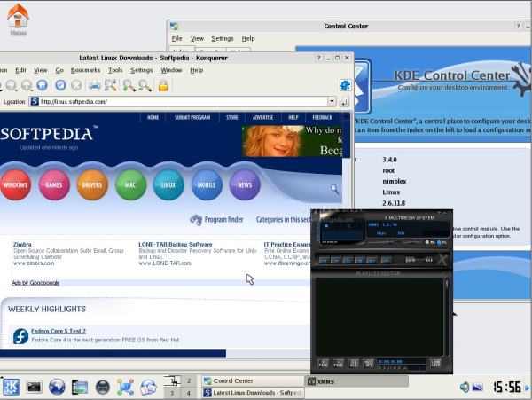Click the blue MOBILE category ball
Image resolution: width=532 pixels, height=400 pixels.
pos(207,184)
